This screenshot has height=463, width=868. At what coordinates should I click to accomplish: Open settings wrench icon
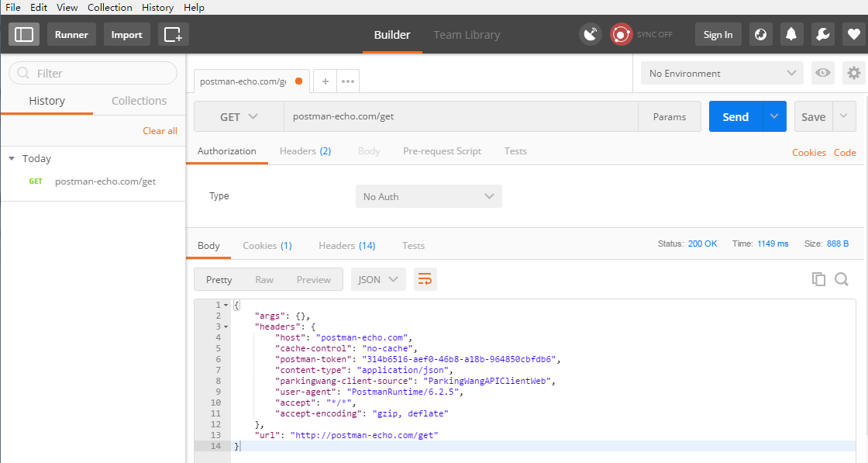click(x=823, y=34)
